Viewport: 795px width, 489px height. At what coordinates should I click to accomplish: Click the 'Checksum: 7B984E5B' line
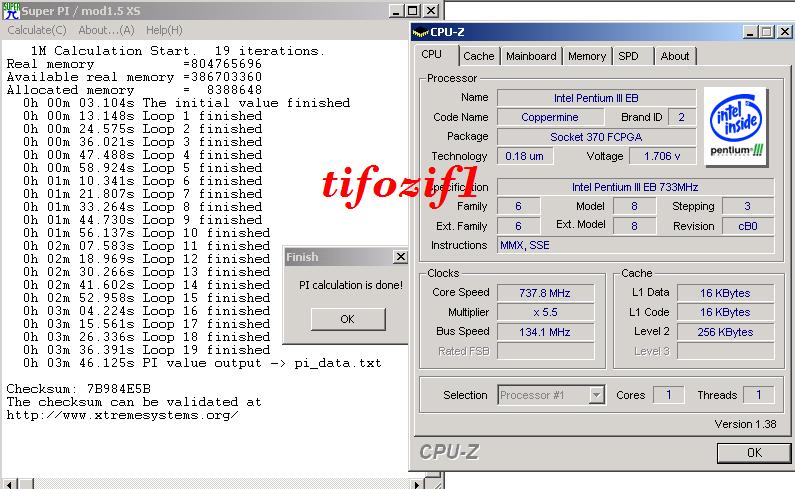coord(79,389)
